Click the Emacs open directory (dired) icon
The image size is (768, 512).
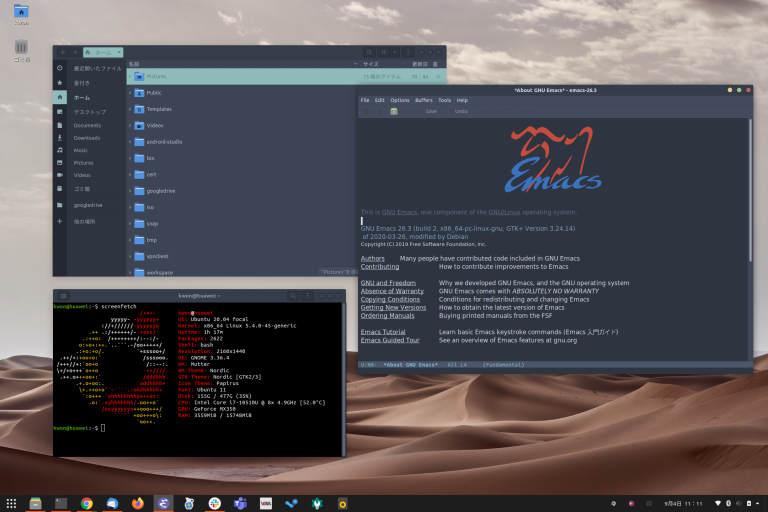coord(394,112)
